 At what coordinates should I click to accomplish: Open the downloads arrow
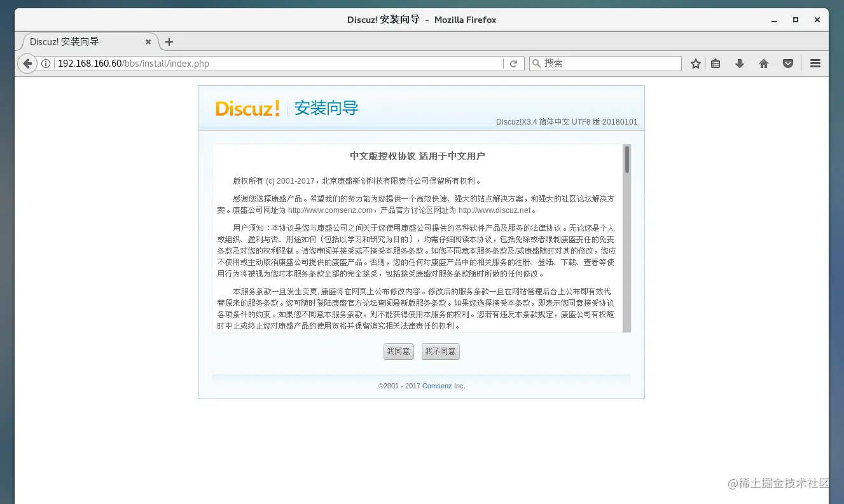coord(740,64)
